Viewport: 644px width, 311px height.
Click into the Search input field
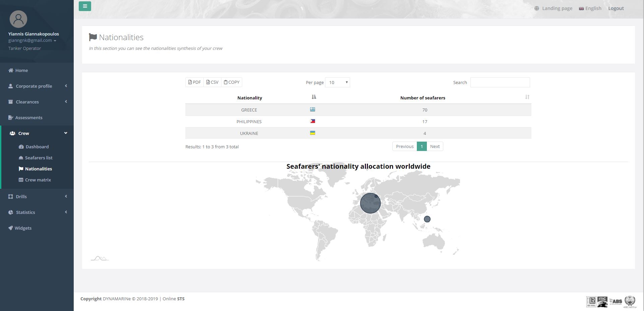click(x=500, y=82)
